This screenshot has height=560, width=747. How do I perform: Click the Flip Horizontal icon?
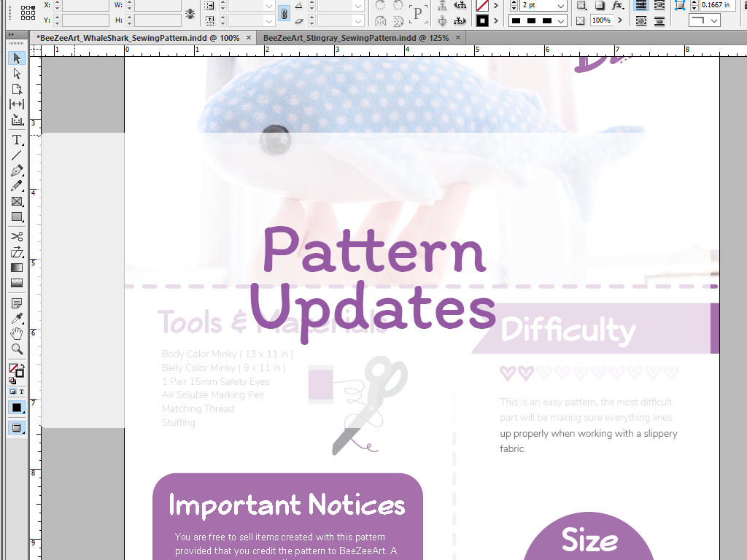380,21
